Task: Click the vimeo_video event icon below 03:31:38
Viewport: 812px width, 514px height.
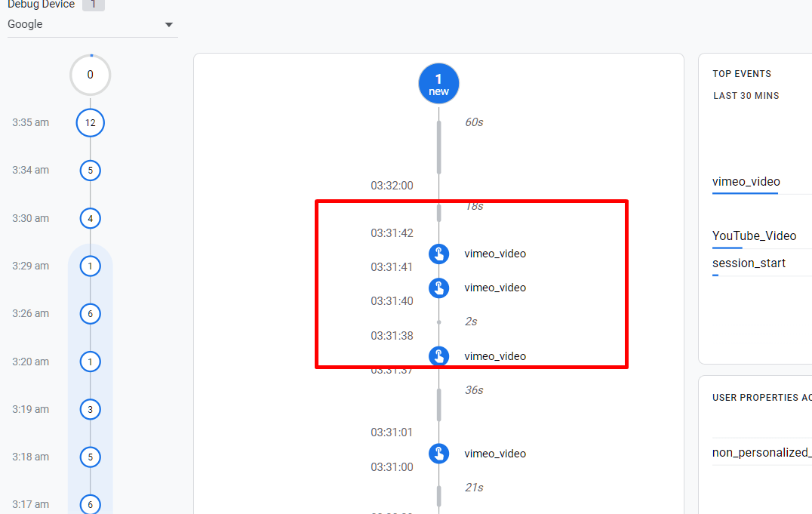Action: [438, 355]
